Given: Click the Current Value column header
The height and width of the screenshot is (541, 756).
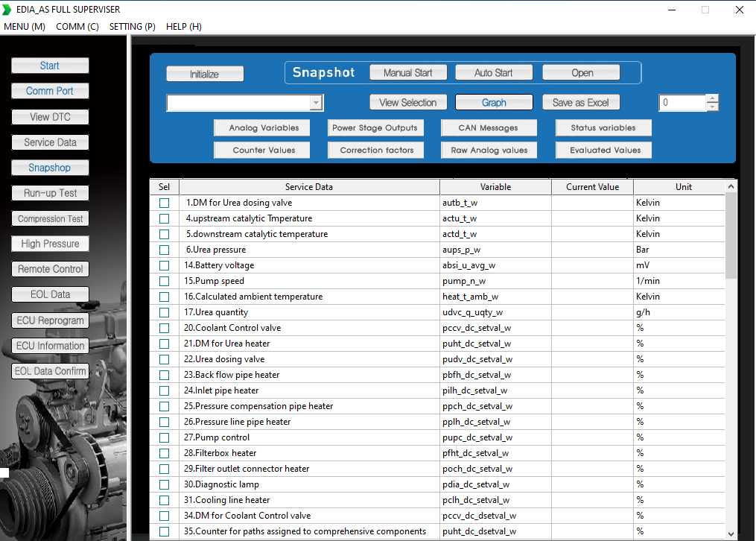Looking at the screenshot, I should [x=593, y=187].
